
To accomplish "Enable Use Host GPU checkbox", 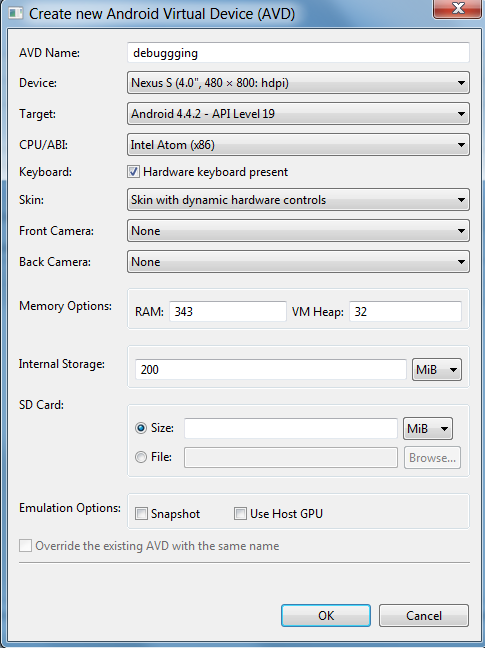I will coord(240,514).
